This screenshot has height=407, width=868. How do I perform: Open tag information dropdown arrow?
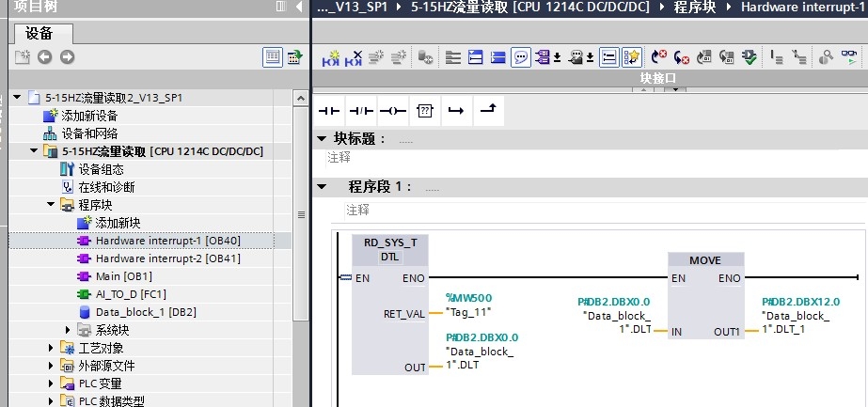[590, 57]
